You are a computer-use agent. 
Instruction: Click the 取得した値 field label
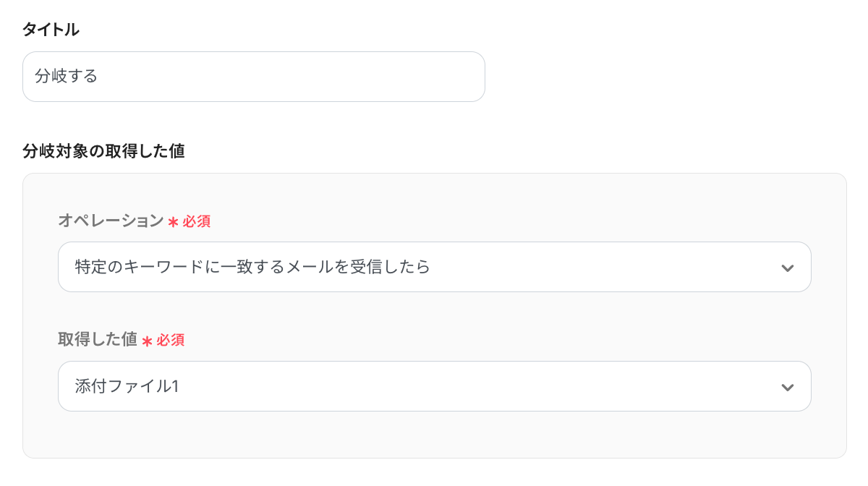(x=98, y=340)
